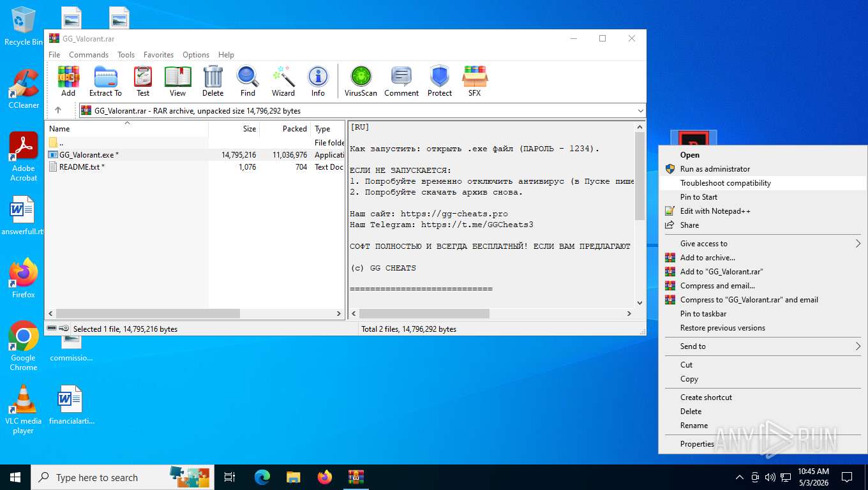Sort by the Size column header
This screenshot has width=868, height=490.
234,129
